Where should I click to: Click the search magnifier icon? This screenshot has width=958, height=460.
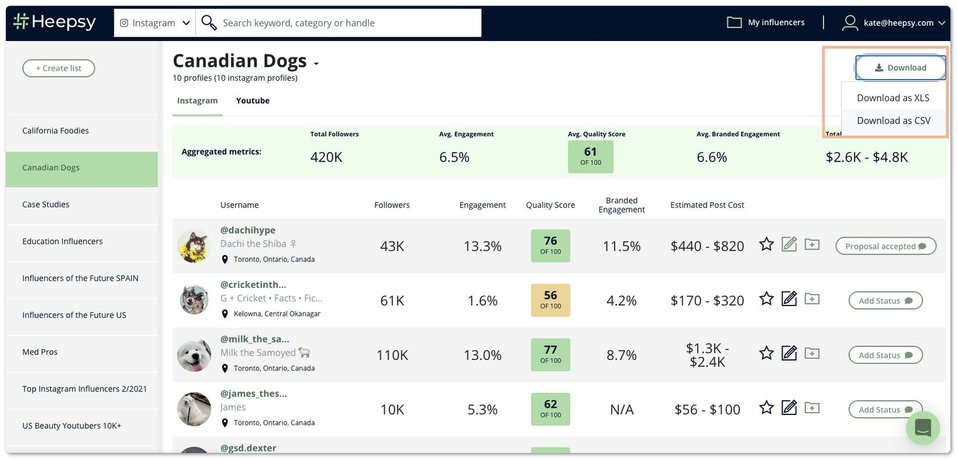(209, 23)
